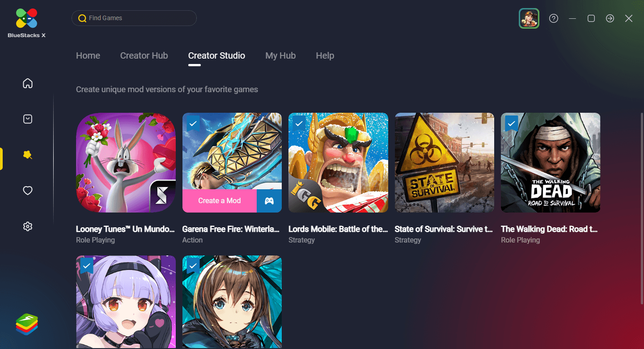Click the search magnifier icon

(x=82, y=18)
